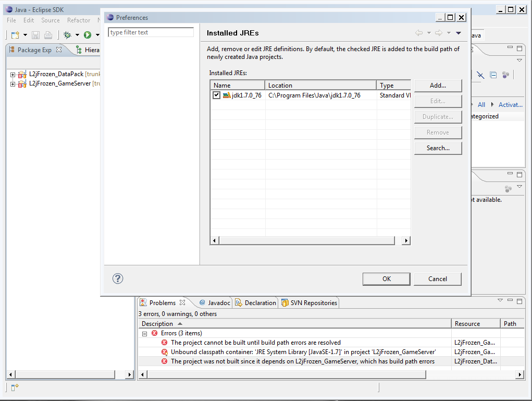Sort by the Description column header

pos(294,324)
